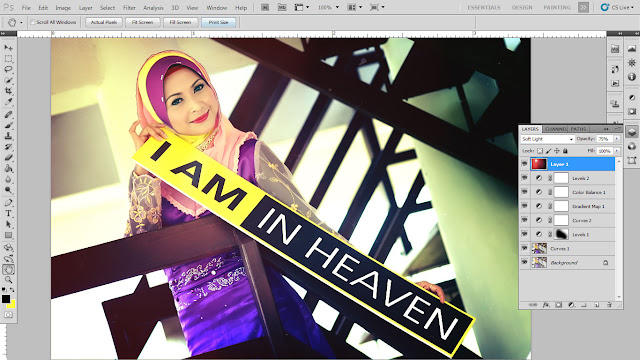Open the layer Opacity slider arrow
The image size is (640, 360).
(617, 139)
